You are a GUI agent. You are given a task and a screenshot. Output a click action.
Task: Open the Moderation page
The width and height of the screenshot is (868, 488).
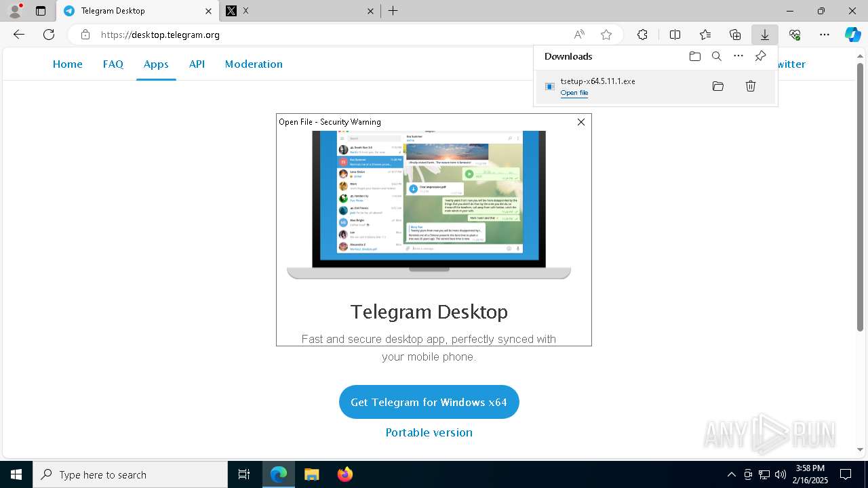coord(254,64)
